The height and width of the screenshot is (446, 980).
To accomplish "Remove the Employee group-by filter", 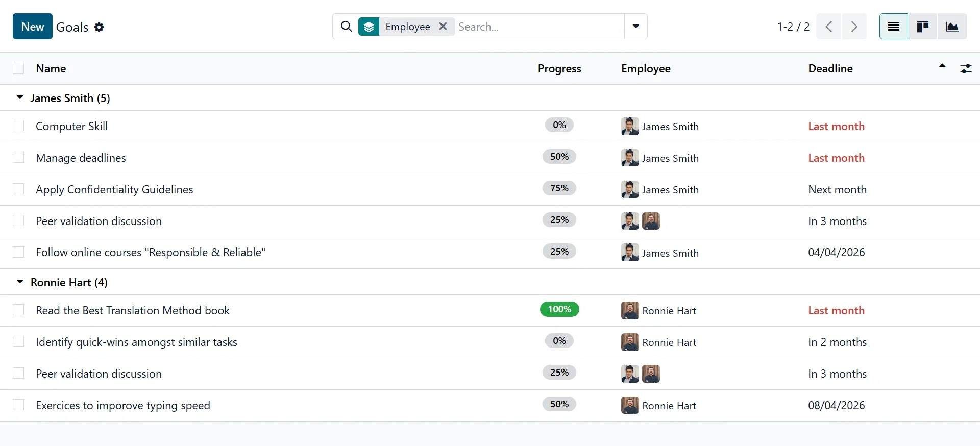I will click(443, 27).
